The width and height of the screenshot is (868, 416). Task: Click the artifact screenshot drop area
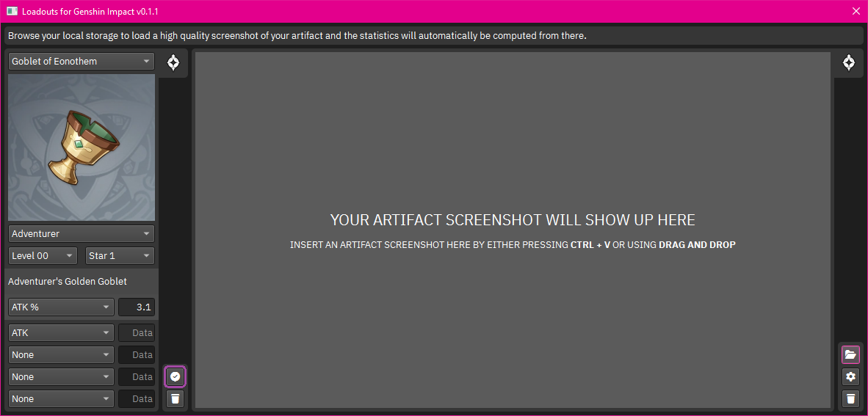click(513, 230)
